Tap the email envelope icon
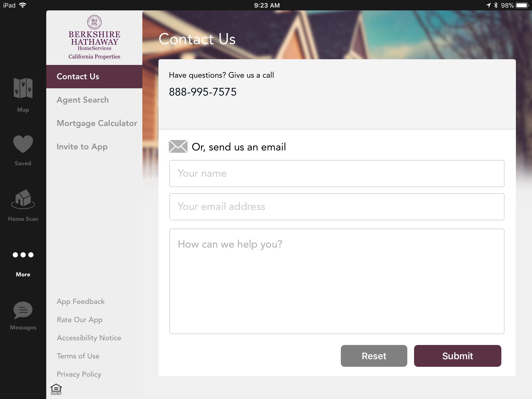 point(178,146)
